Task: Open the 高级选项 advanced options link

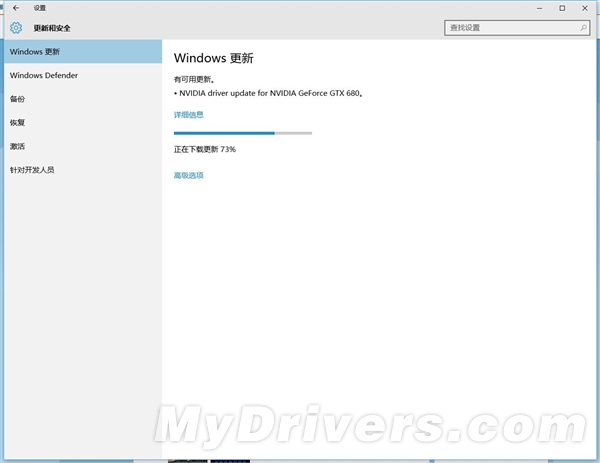Action: pyautogui.click(x=189, y=176)
